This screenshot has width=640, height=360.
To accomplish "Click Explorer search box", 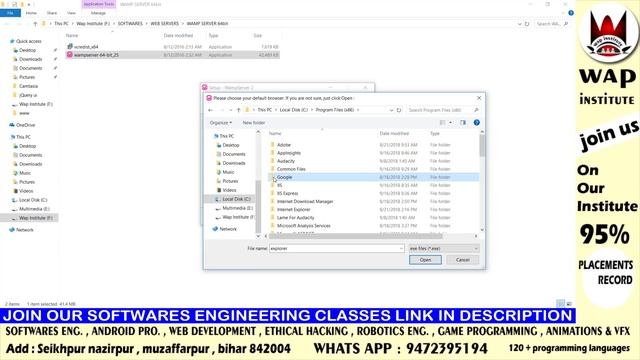I will click(551, 24).
